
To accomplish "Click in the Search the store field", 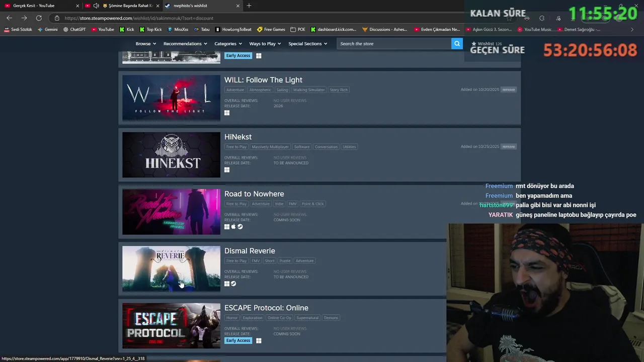I will click(x=394, y=44).
